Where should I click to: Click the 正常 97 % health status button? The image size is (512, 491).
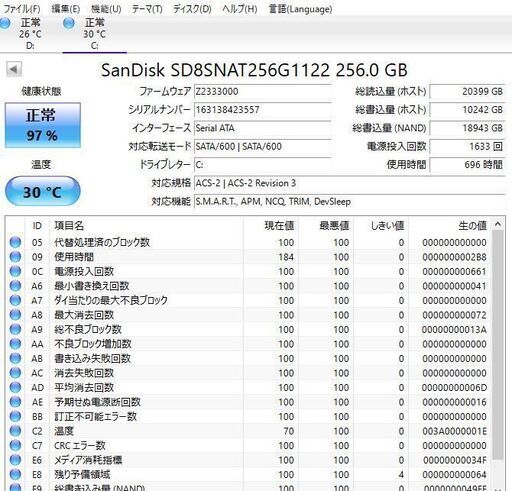coord(43,125)
